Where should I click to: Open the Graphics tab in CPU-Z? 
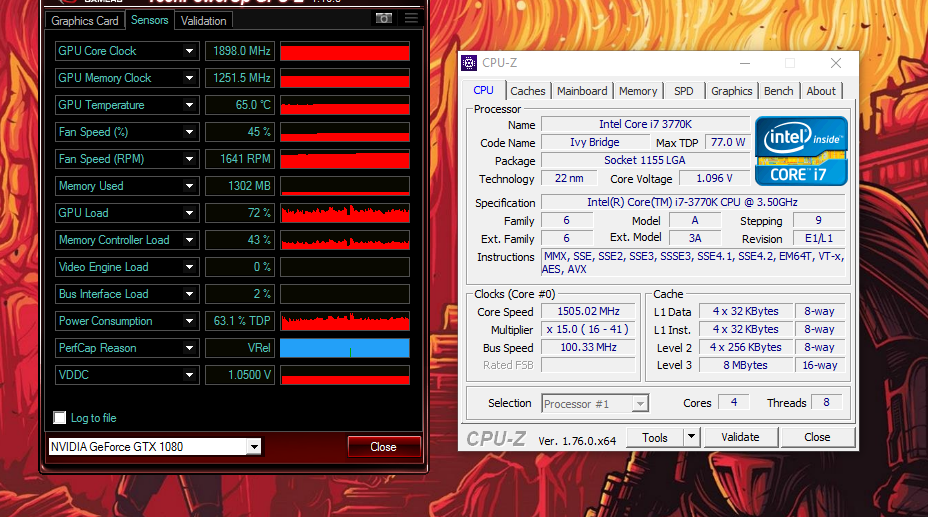point(732,91)
